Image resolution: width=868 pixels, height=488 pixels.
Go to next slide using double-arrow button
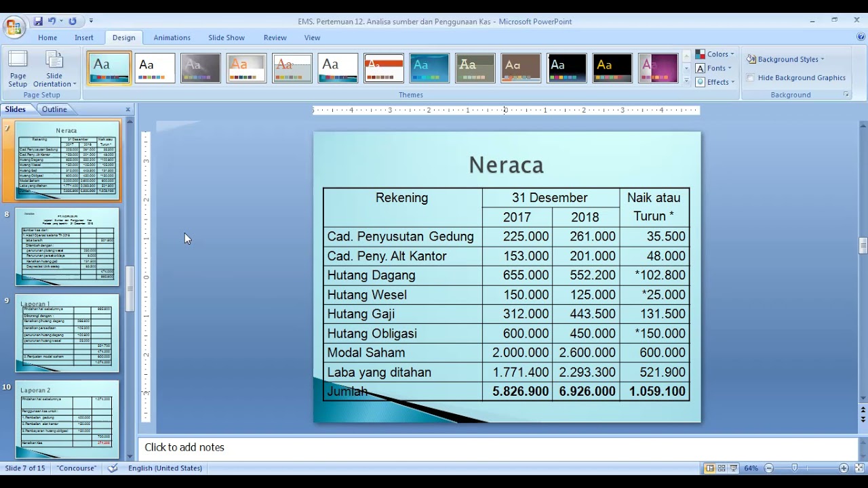pyautogui.click(x=863, y=420)
